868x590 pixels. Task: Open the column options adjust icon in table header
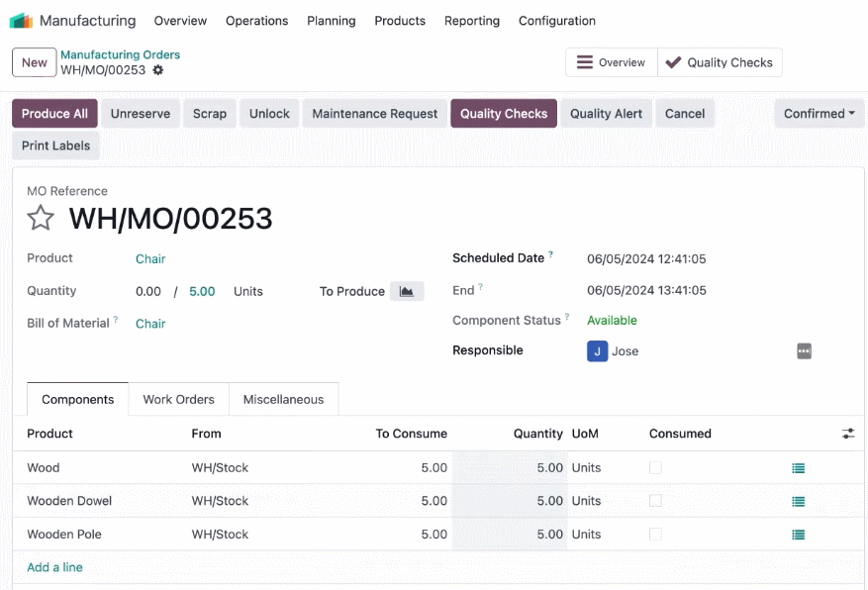tap(848, 434)
